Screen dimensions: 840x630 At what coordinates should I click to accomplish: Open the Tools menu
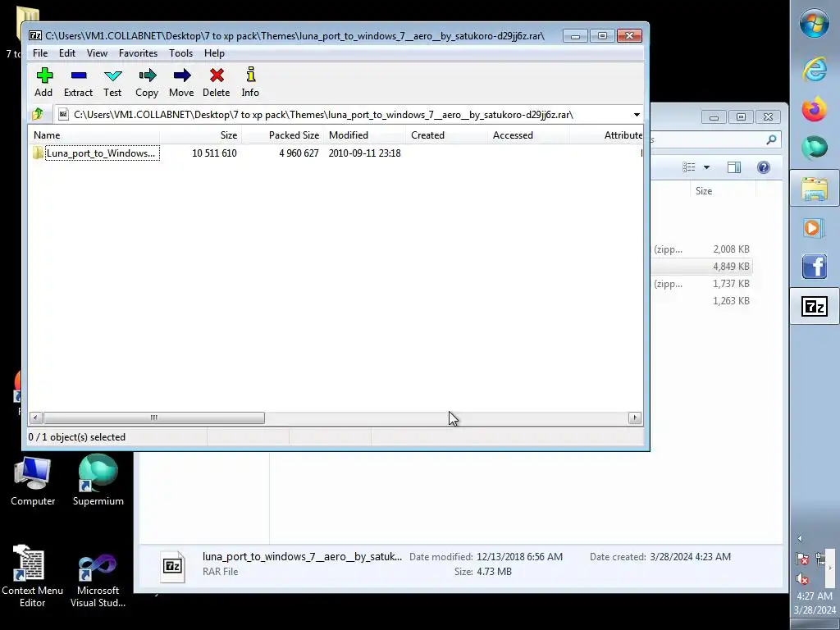coord(180,53)
